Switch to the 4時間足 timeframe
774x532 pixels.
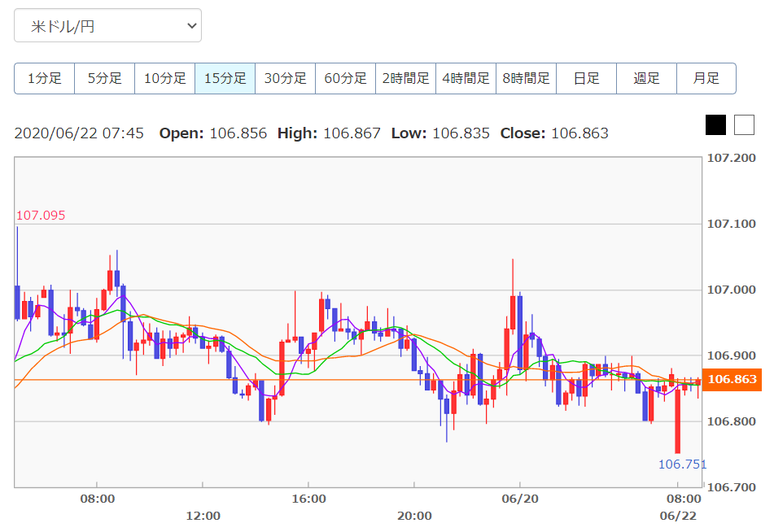[466, 78]
